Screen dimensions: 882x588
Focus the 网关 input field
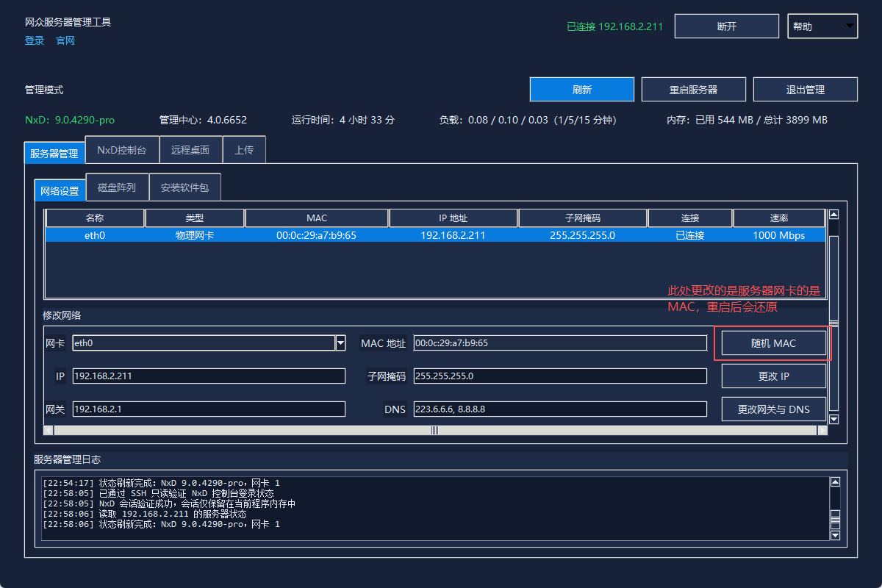click(x=209, y=409)
